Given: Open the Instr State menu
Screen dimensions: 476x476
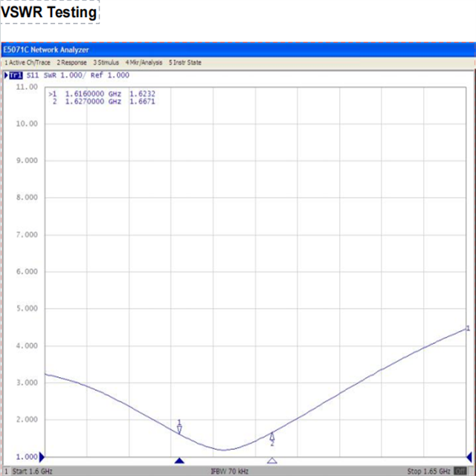Looking at the screenshot, I should (x=185, y=62).
